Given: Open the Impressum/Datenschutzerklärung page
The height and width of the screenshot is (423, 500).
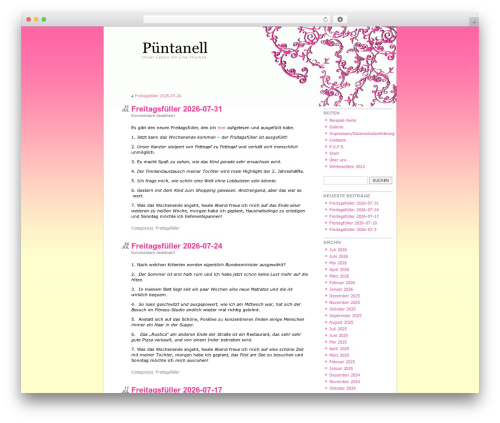Looking at the screenshot, I should pyautogui.click(x=362, y=133).
